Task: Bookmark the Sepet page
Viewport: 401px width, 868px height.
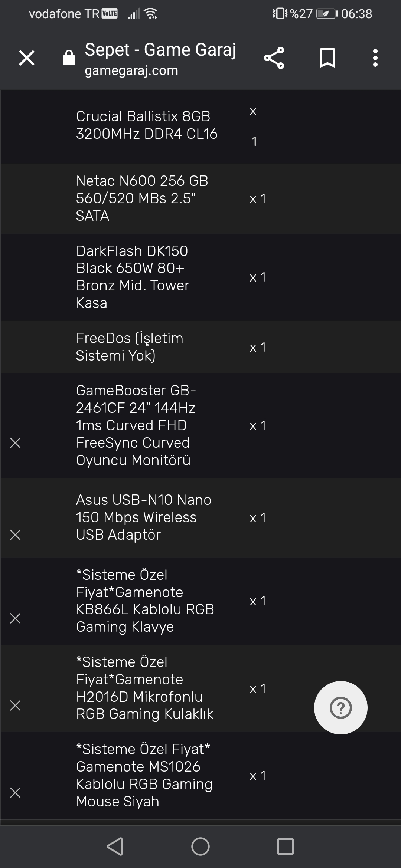Action: point(327,58)
